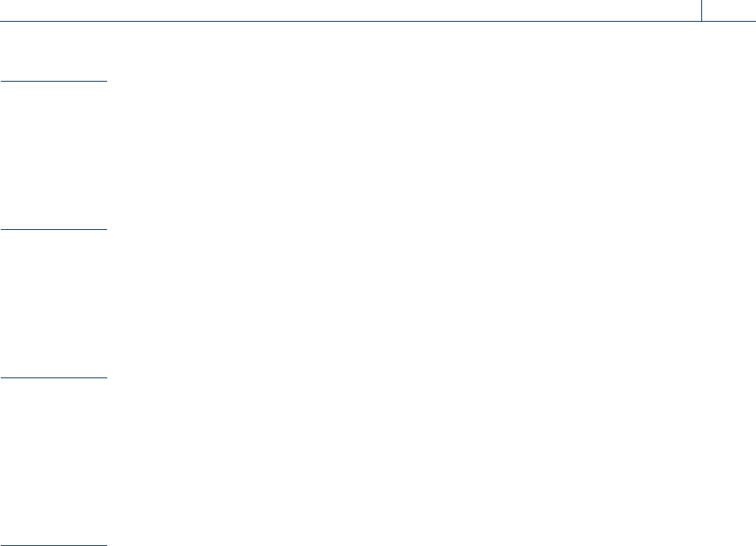Click the header cell right of the divider
This screenshot has width=756, height=546.
730,10
